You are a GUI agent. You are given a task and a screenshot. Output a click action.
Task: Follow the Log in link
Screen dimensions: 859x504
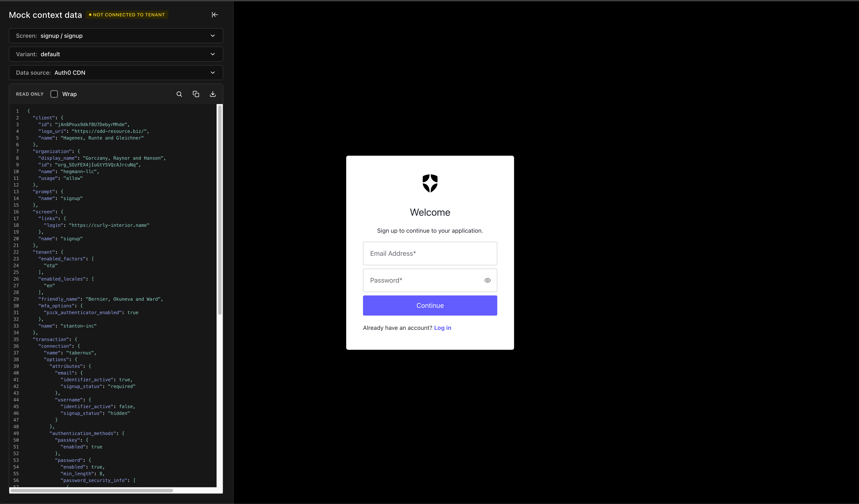click(442, 328)
